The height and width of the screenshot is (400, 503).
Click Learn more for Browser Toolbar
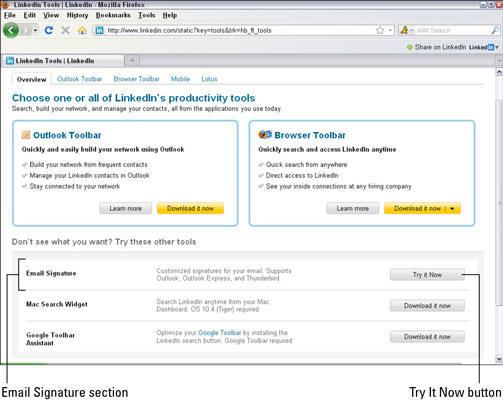coord(353,208)
